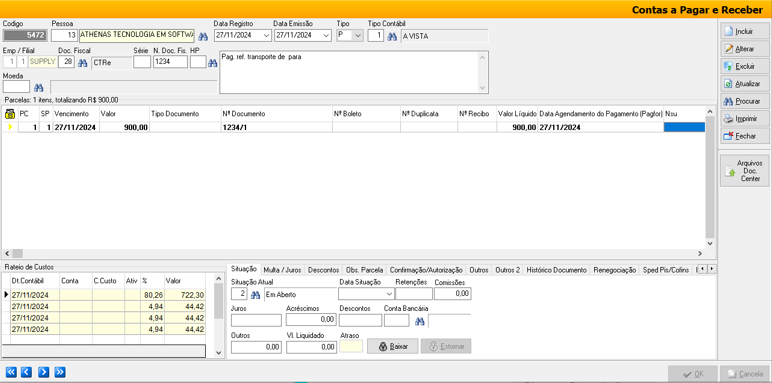Switch to the Renegociação tab
The height and width of the screenshot is (383, 772).
[x=614, y=270]
